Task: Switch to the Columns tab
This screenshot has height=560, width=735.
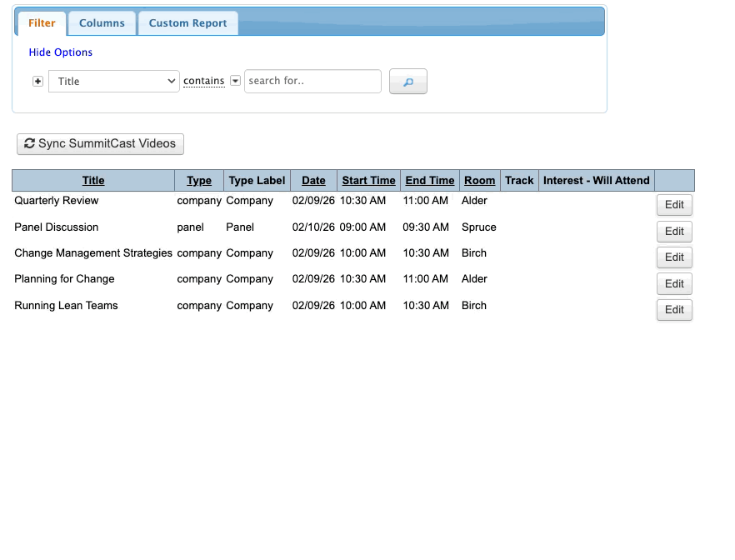Action: 102,23
